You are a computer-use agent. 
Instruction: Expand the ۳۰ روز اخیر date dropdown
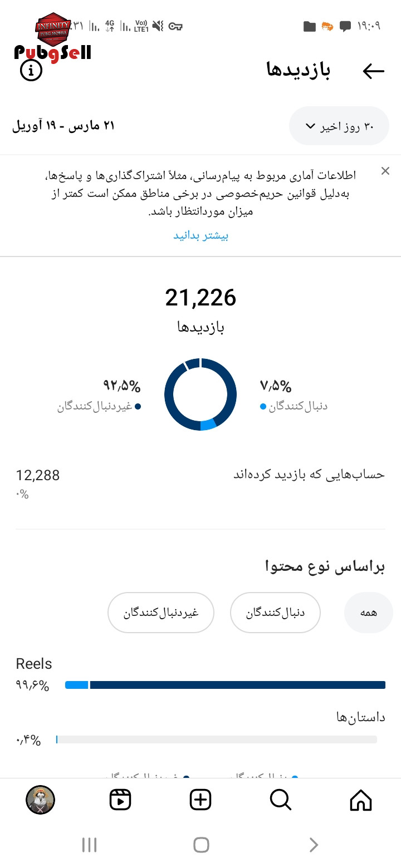tap(339, 126)
